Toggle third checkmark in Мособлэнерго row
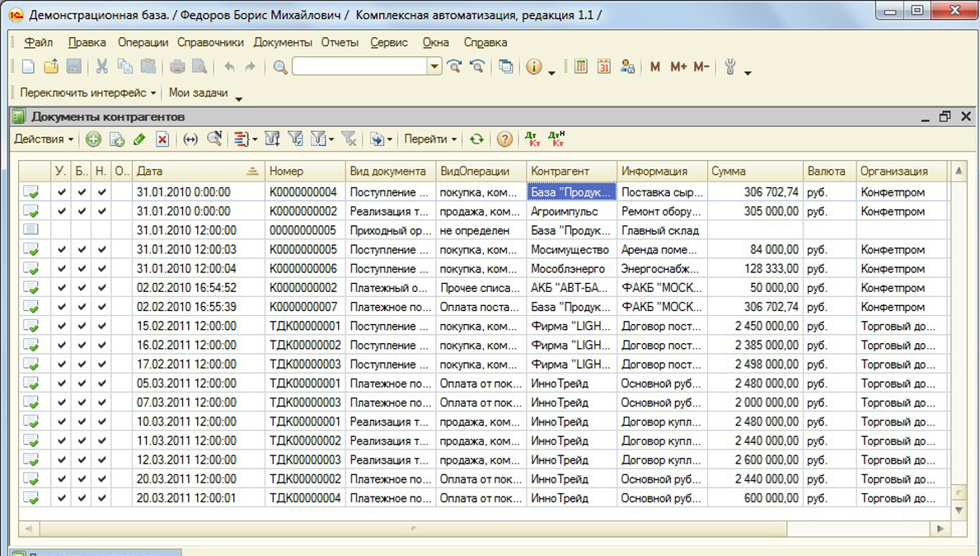The width and height of the screenshot is (980, 556). click(101, 269)
